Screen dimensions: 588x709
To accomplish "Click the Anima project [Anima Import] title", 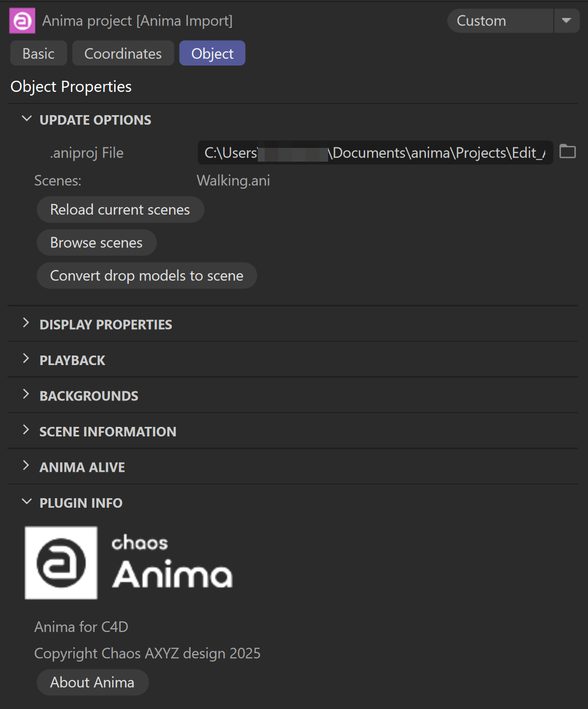I will [137, 21].
